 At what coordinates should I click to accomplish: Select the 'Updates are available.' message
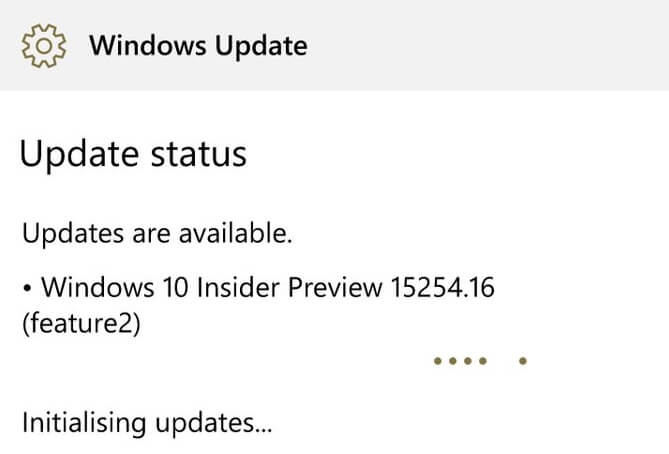click(x=157, y=234)
